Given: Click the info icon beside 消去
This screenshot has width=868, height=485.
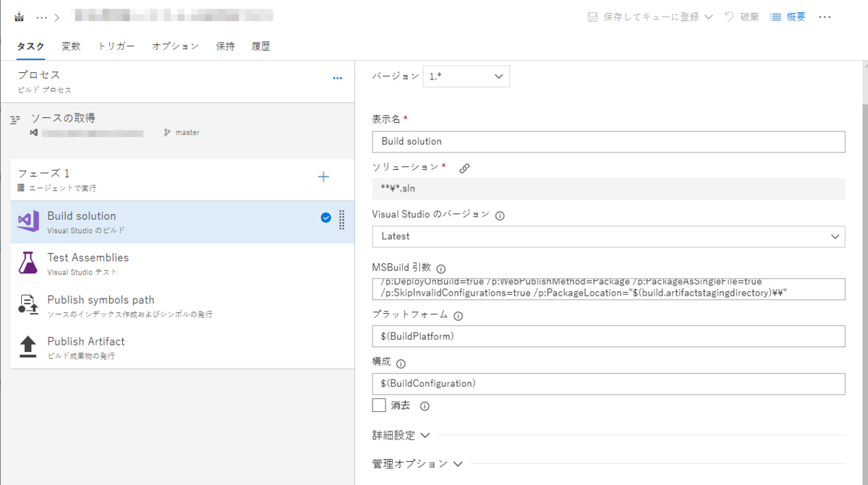Looking at the screenshot, I should coord(424,406).
